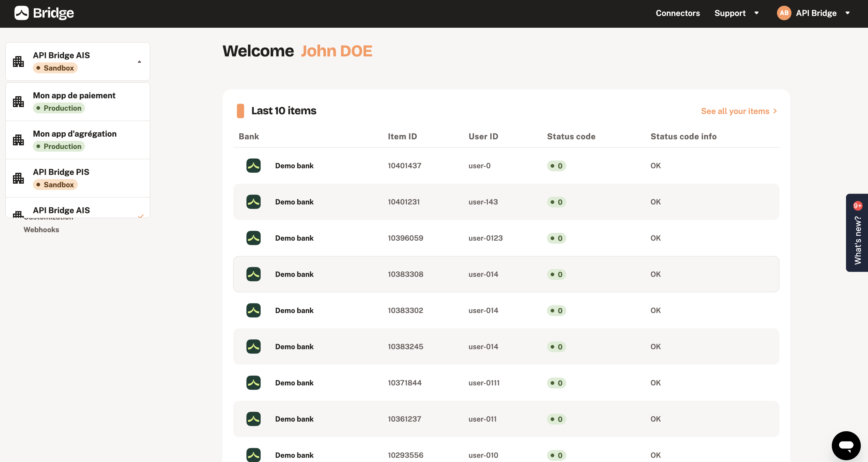Click the Last 10 items heading
The image size is (868, 462).
[284, 111]
